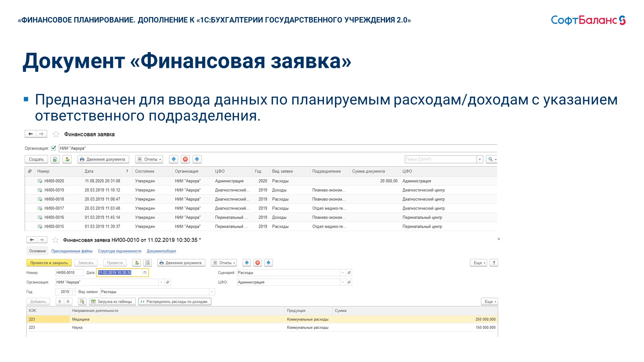This screenshot has height=362, width=644.
Task: Click Провести и закрыть button
Action: coord(49,263)
